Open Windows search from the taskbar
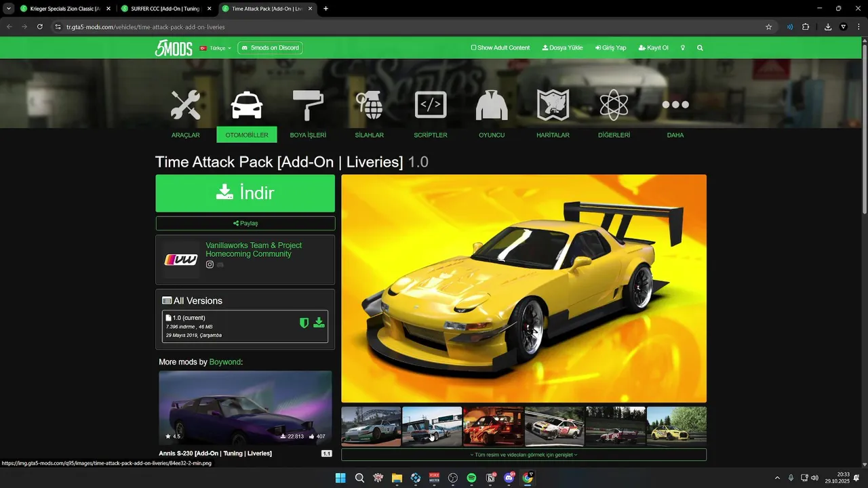Viewport: 868px width, 488px height. point(359,478)
